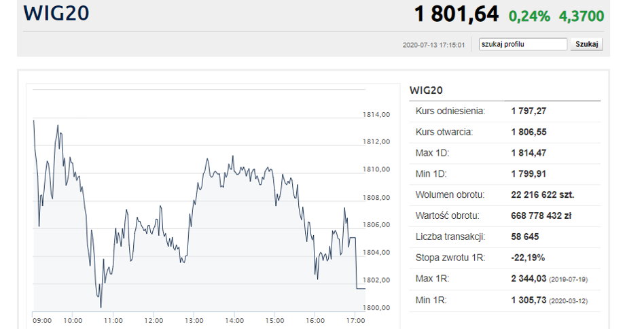Screen dimensions: 644x329
Task: Click the green 4,3700 point change
Action: (x=581, y=16)
